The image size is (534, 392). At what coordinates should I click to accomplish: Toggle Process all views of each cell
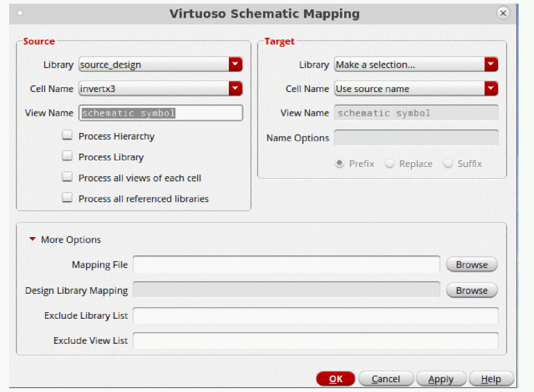(x=68, y=177)
